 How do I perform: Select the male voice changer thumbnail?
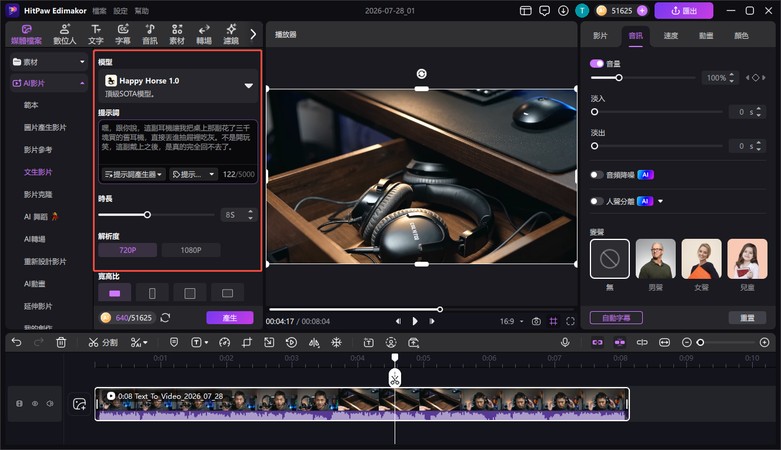tap(655, 259)
